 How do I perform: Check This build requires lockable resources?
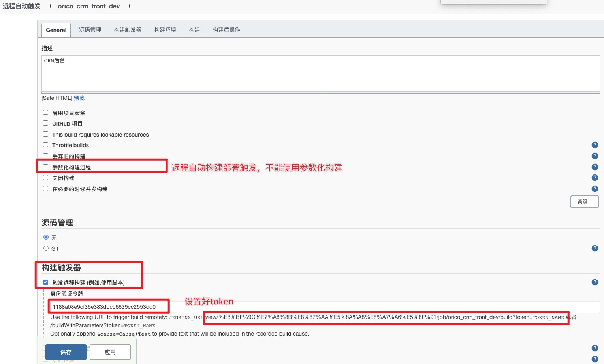pyautogui.click(x=46, y=134)
